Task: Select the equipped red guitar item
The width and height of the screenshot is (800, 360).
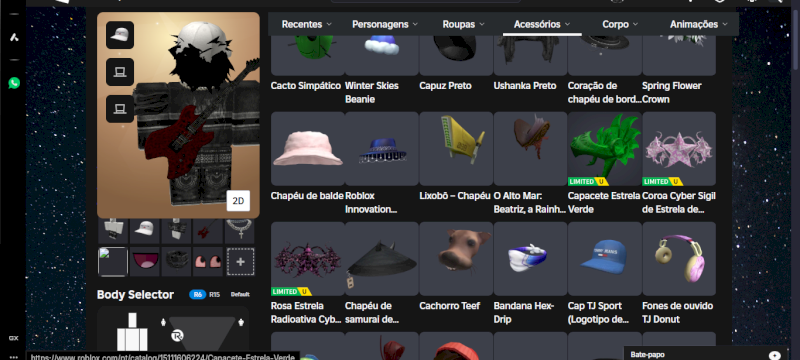Action: coord(208,231)
